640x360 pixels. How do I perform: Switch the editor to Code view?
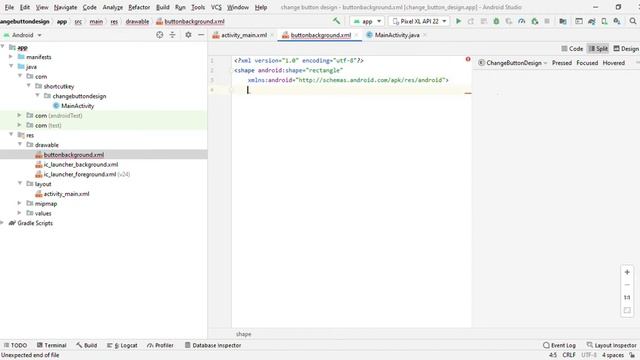coord(572,49)
